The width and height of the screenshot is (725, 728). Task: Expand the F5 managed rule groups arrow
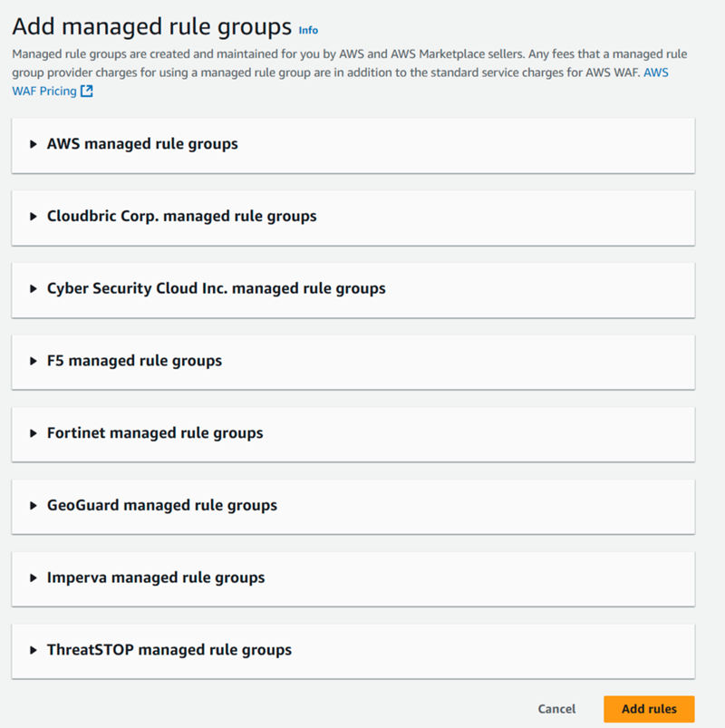[33, 361]
